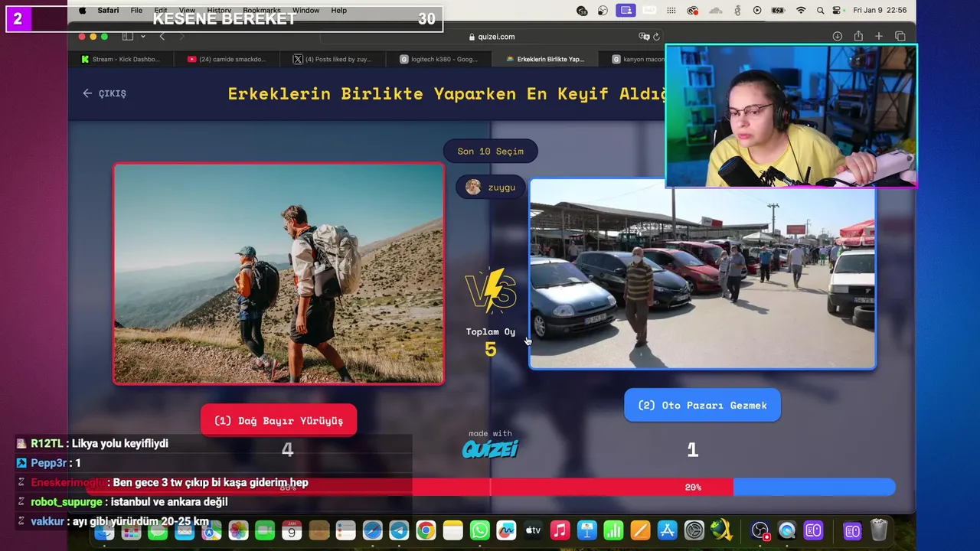
Task: Open Music from the Dock
Action: pyautogui.click(x=560, y=530)
